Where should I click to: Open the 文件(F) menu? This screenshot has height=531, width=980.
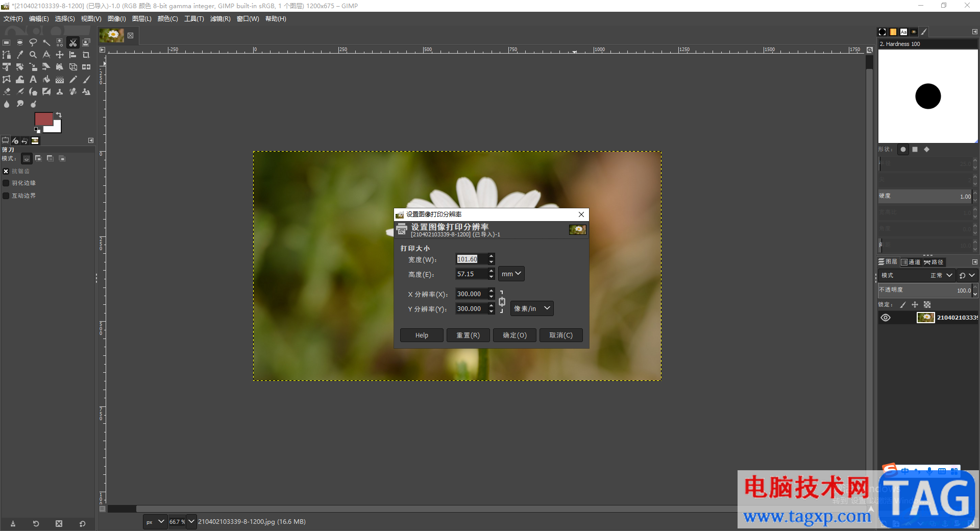click(13, 19)
